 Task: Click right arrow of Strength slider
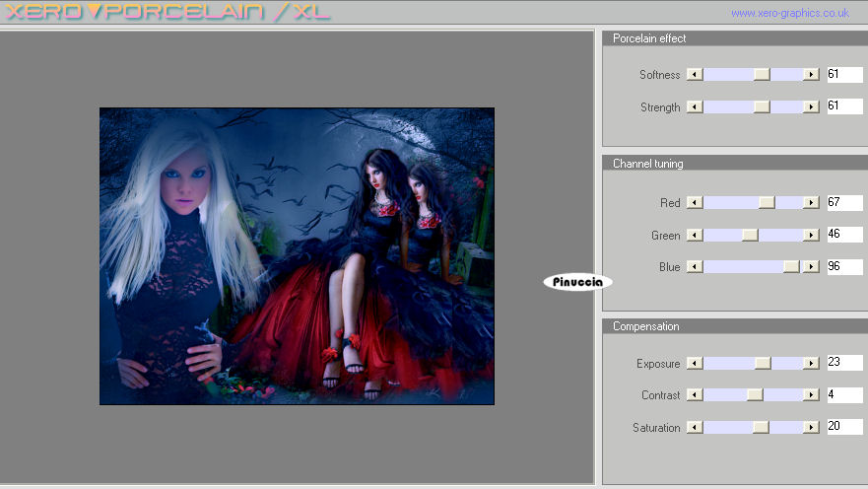tap(811, 106)
